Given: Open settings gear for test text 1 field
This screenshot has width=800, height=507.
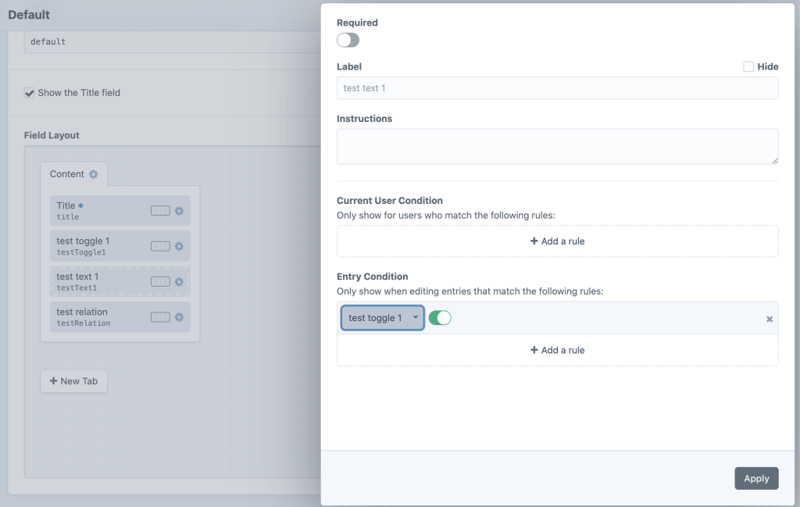Looking at the screenshot, I should (180, 282).
